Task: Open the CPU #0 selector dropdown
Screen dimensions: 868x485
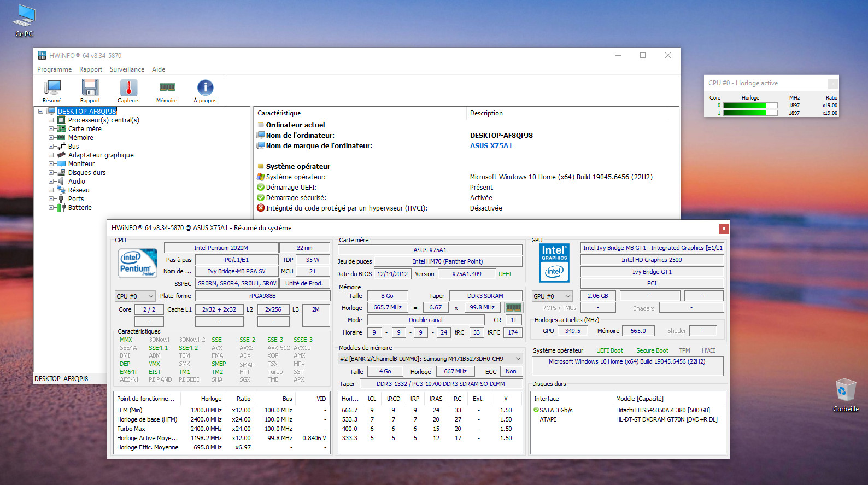Action: click(135, 296)
